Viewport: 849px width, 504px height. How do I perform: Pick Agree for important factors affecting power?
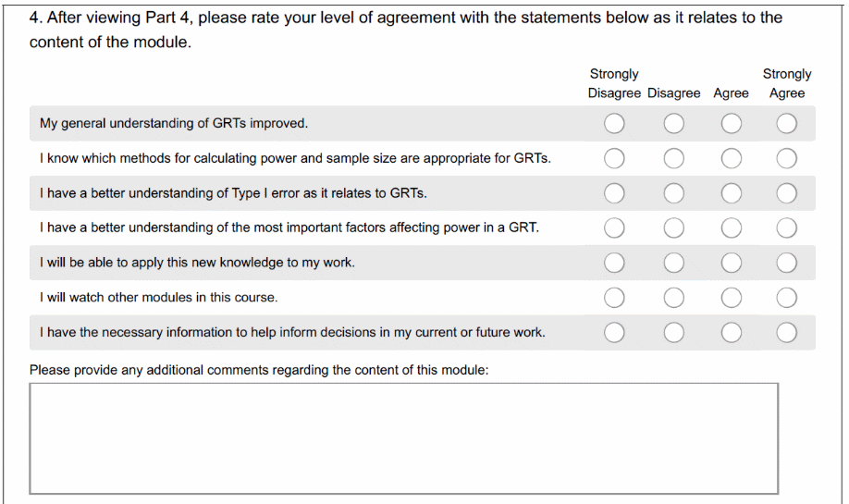point(732,228)
